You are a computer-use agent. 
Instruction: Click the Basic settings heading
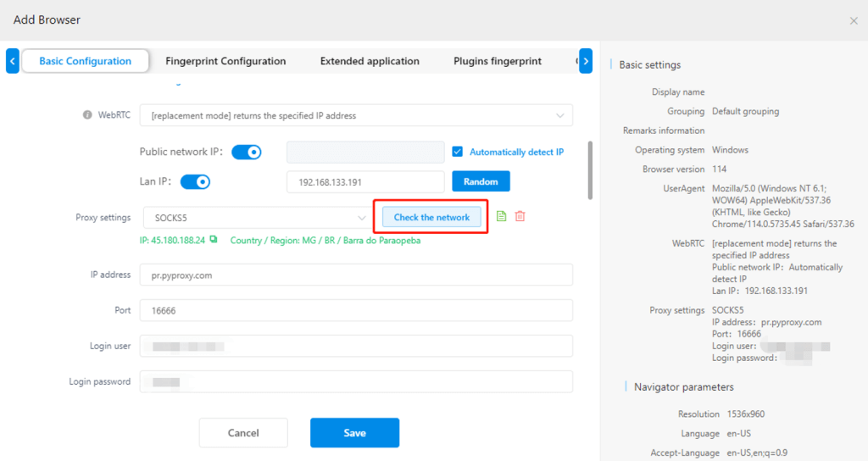click(650, 64)
